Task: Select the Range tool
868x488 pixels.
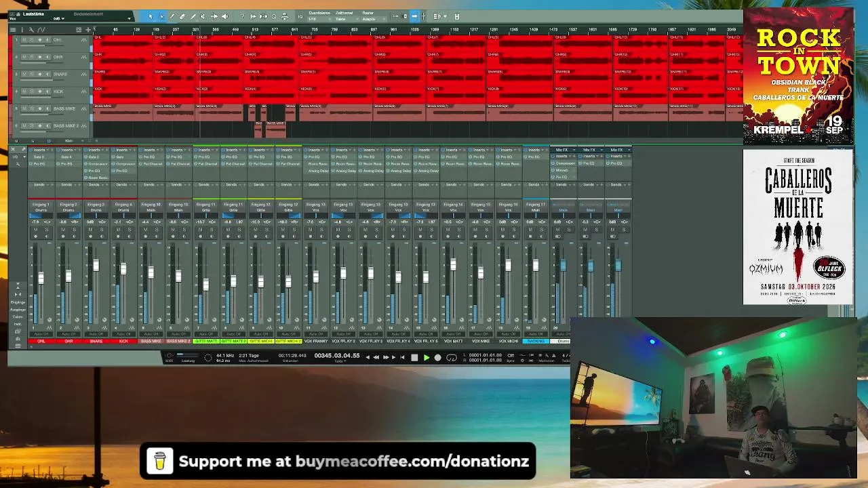Action: (x=161, y=17)
